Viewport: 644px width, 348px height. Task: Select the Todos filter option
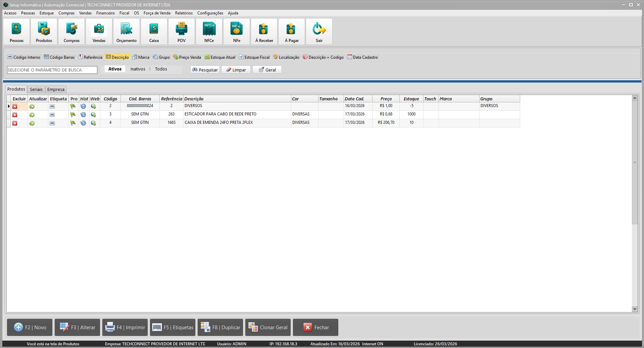pyautogui.click(x=161, y=69)
